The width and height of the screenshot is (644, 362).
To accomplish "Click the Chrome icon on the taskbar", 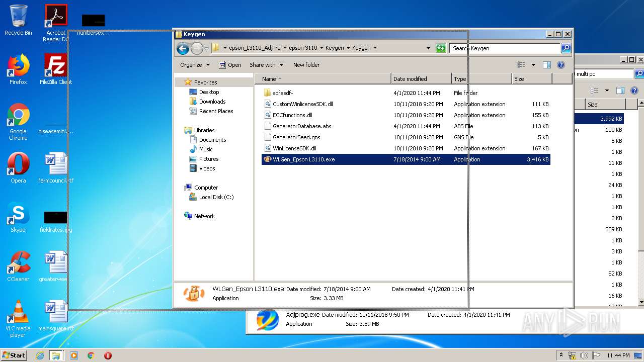I will point(91,355).
